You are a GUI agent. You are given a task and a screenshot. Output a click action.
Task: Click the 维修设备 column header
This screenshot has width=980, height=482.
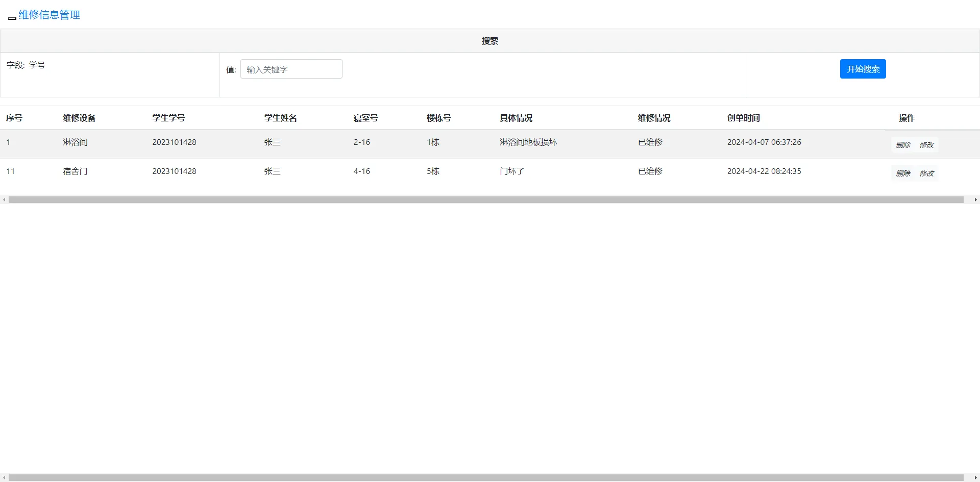[79, 118]
